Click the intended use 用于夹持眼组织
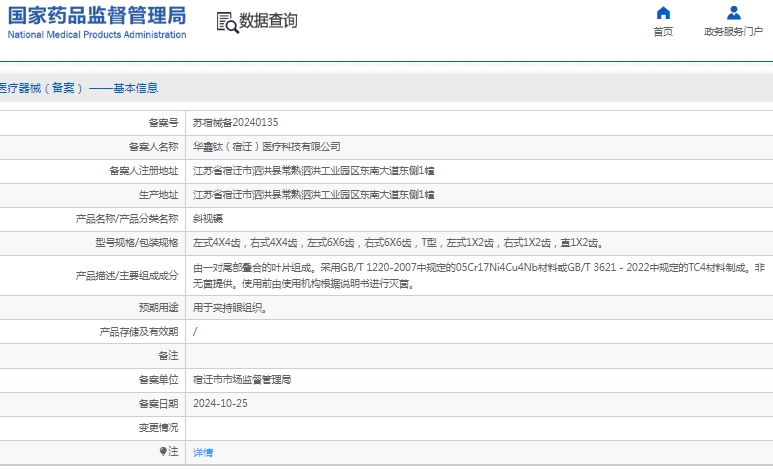This screenshot has width=773, height=470. coord(230,308)
